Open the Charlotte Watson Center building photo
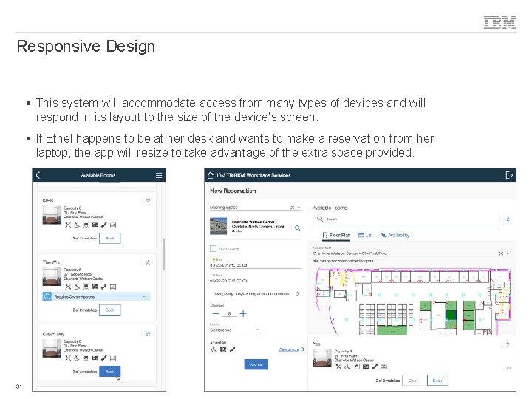Viewport: 532px width, 399px height. click(218, 226)
